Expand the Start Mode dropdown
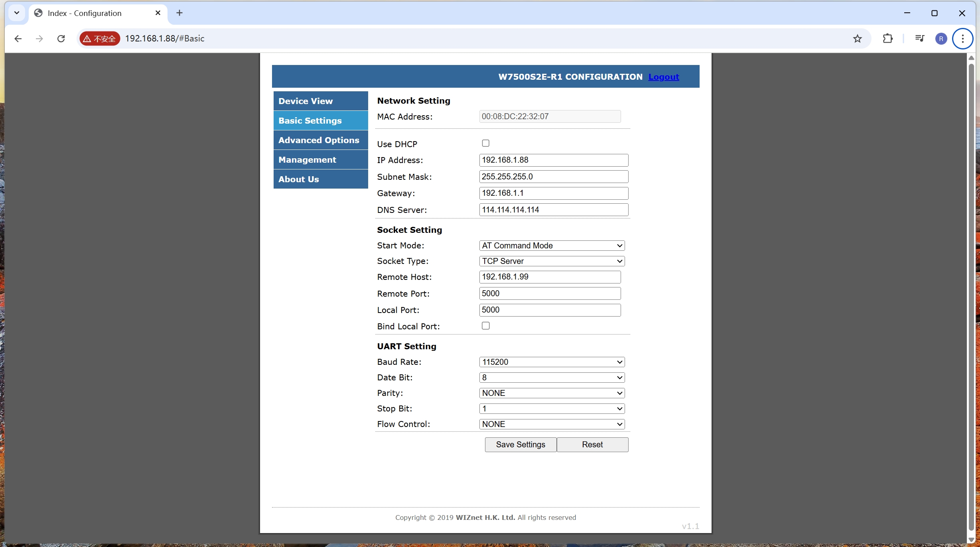The width and height of the screenshot is (980, 547). coord(552,246)
